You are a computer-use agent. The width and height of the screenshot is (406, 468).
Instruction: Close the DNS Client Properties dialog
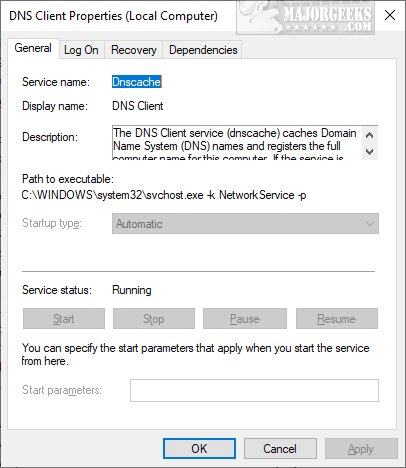click(x=390, y=15)
